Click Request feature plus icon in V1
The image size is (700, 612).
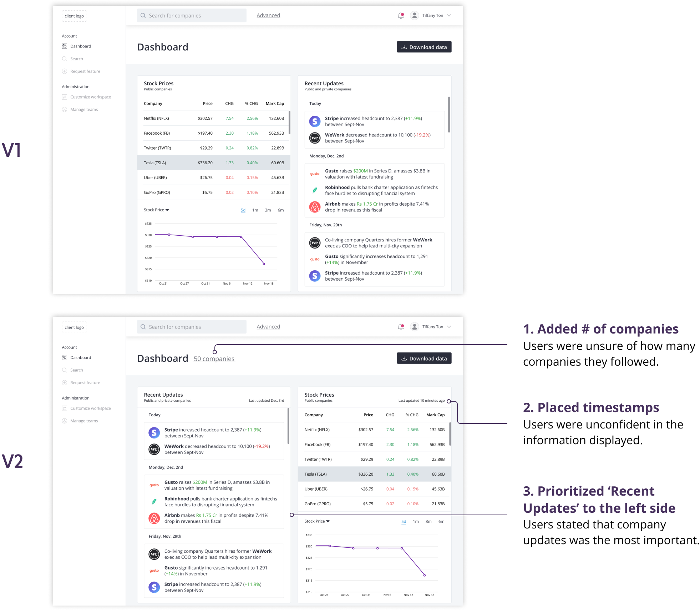(65, 71)
